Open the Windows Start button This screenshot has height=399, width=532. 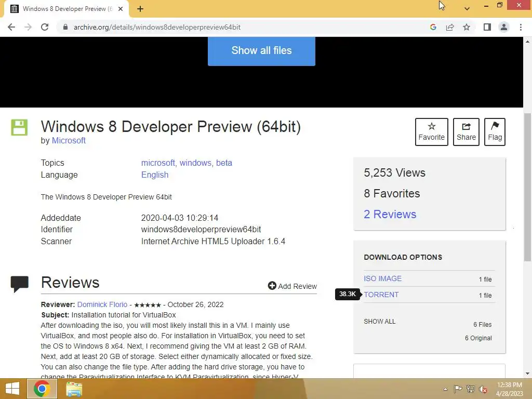[x=12, y=389]
